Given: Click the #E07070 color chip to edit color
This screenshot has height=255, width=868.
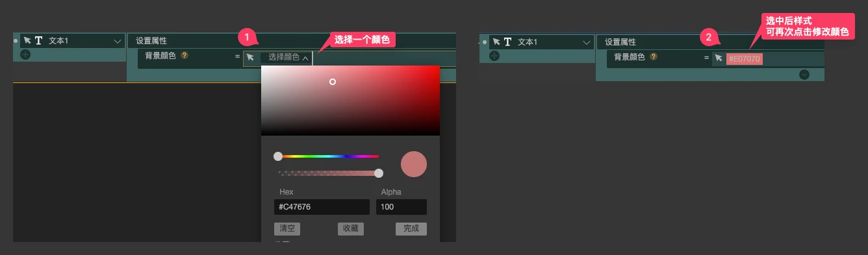Looking at the screenshot, I should pos(745,59).
